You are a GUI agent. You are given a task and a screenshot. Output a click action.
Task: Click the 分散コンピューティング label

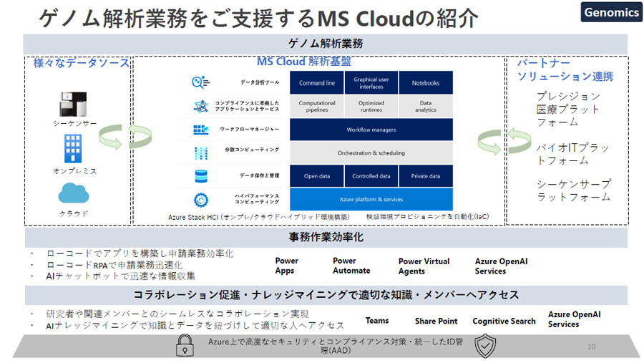(252, 150)
